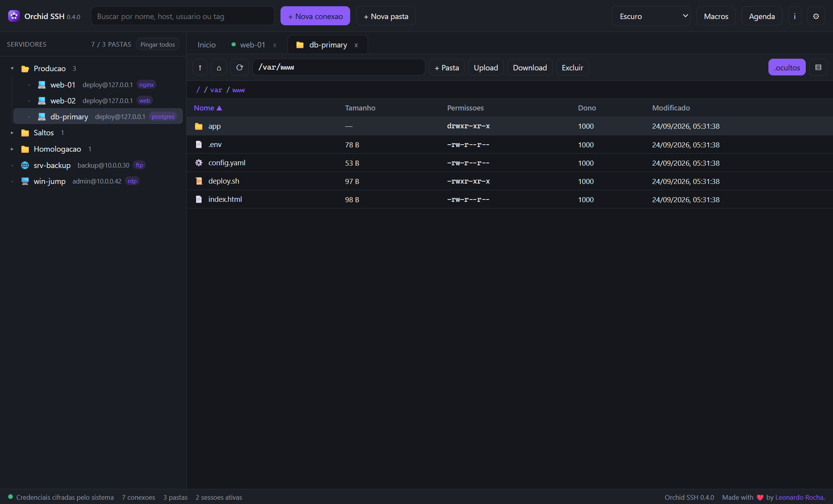Viewport: 833px width, 504px height.
Task: Click the Download button
Action: tap(530, 67)
